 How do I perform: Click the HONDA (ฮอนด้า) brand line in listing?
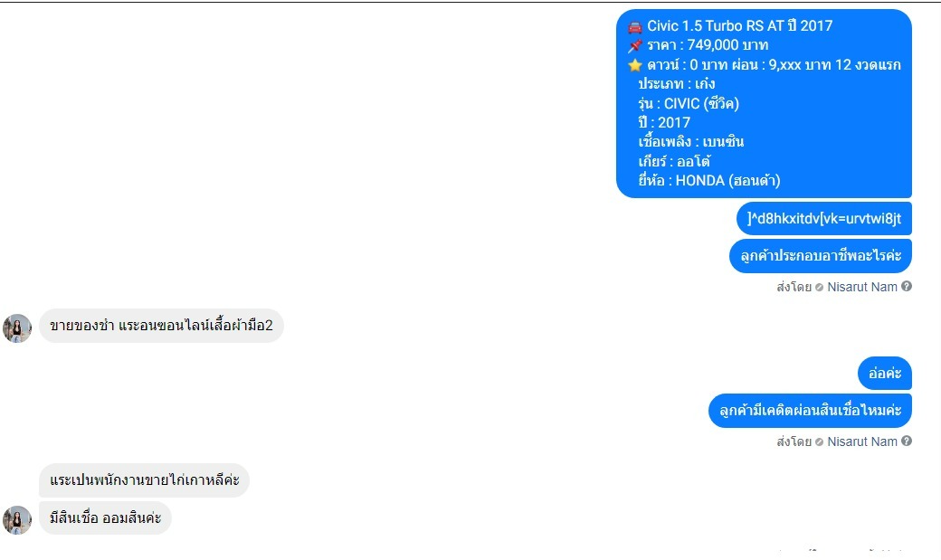click(709, 181)
